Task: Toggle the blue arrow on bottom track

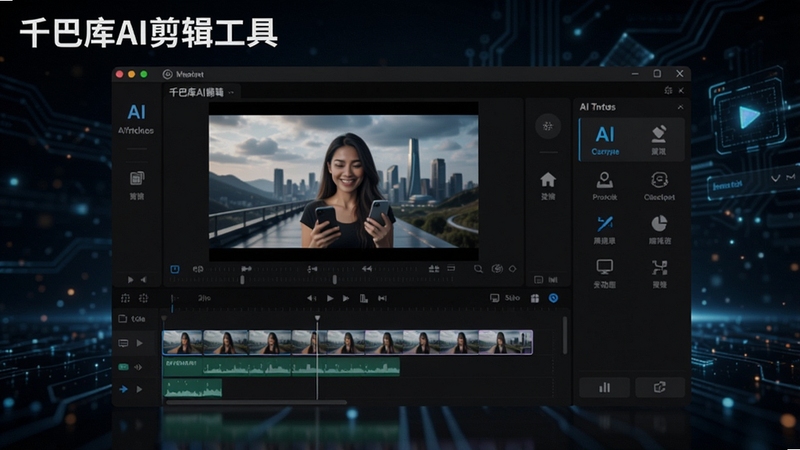Action: [x=123, y=389]
